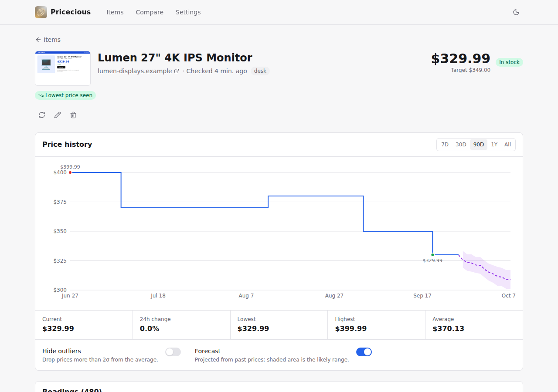
Task: Open the Settings nav menu
Action: pos(188,12)
